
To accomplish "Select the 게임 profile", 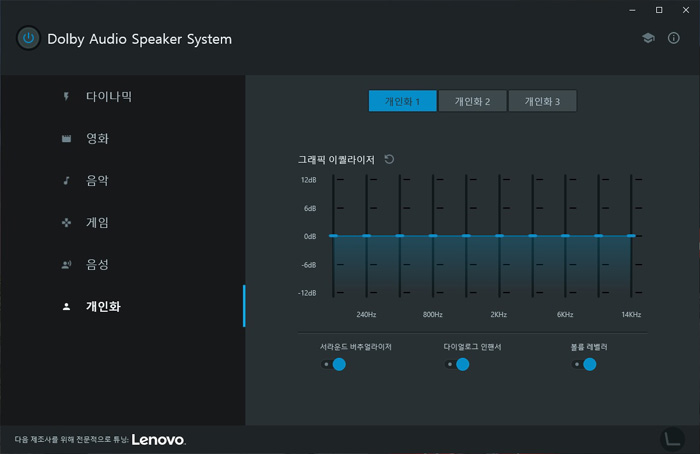I will tap(122, 222).
